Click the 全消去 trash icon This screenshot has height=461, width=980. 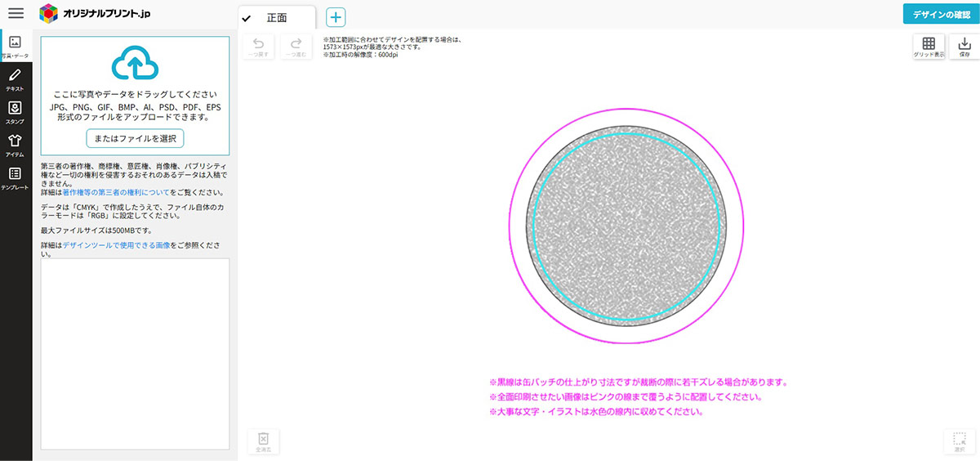point(263,441)
